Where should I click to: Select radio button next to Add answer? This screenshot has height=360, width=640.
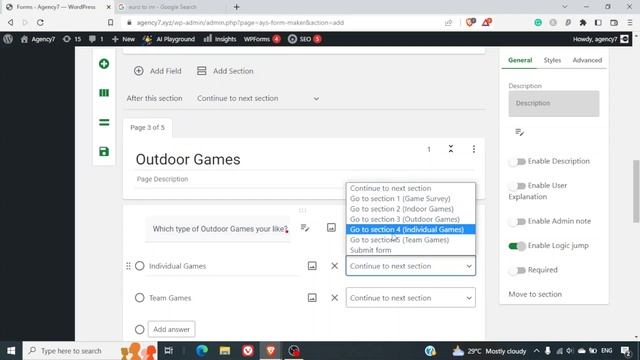click(140, 329)
